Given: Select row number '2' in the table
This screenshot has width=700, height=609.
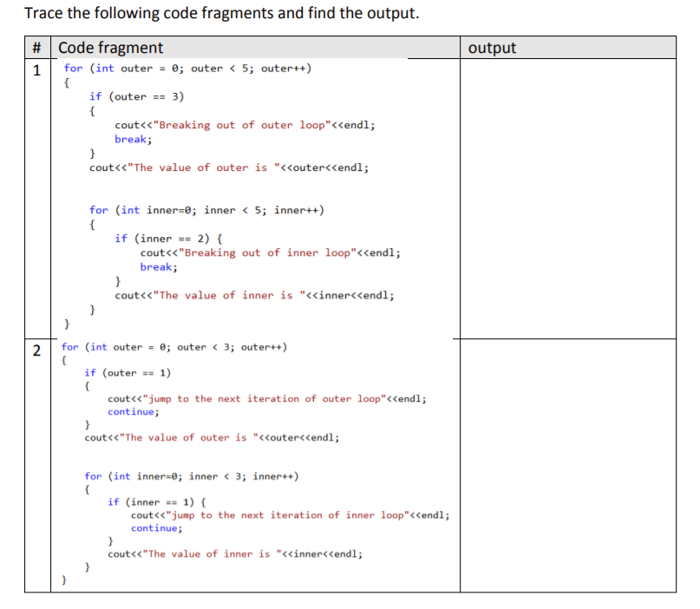Looking at the screenshot, I should click(36, 351).
